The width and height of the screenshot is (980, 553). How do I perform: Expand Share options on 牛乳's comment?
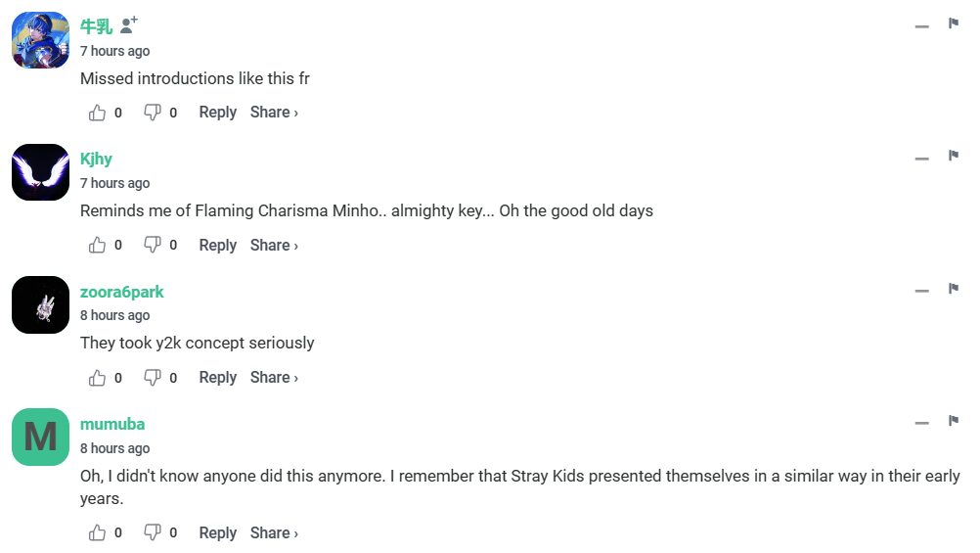tap(274, 113)
